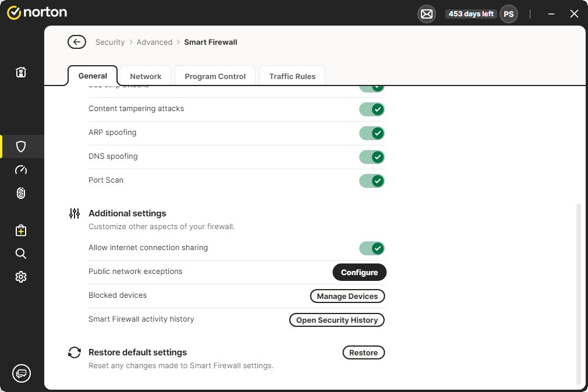Open the Performance speedometer sidebar icon
Viewport: 588px width, 392px height.
pyautogui.click(x=21, y=170)
